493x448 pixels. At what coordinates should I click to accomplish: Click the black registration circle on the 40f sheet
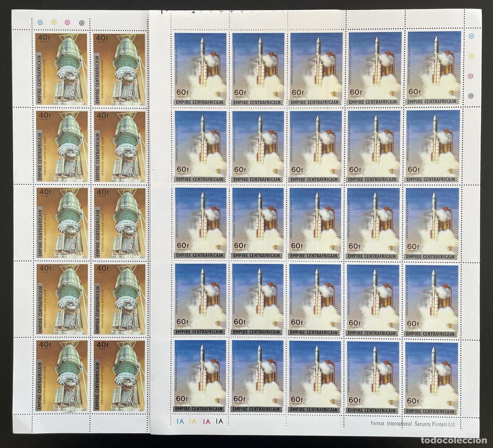(82, 23)
